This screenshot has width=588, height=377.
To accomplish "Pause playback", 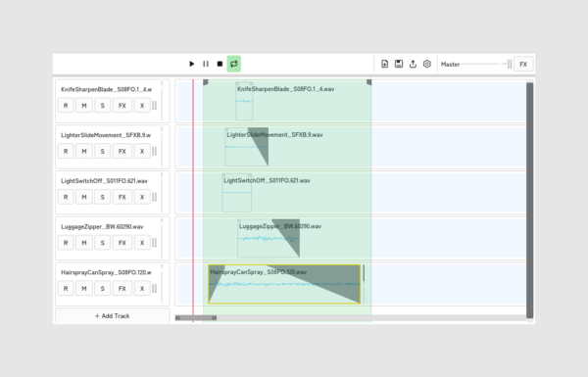I will (x=206, y=64).
